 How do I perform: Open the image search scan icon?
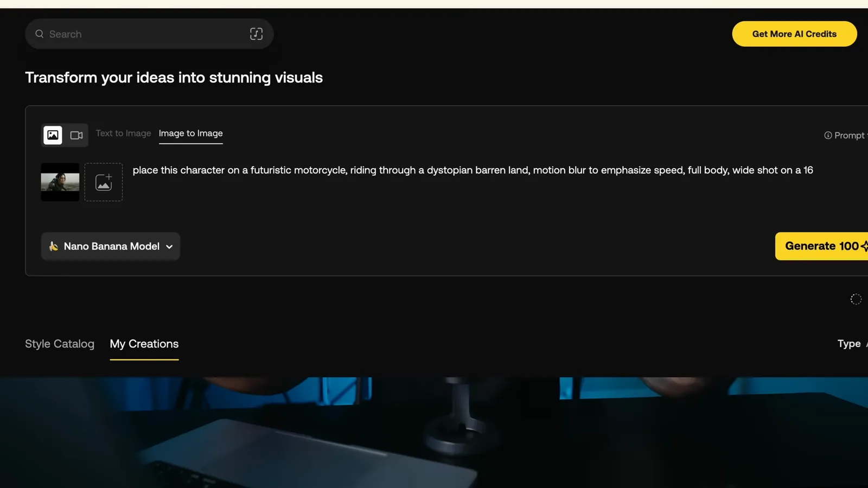coord(256,34)
